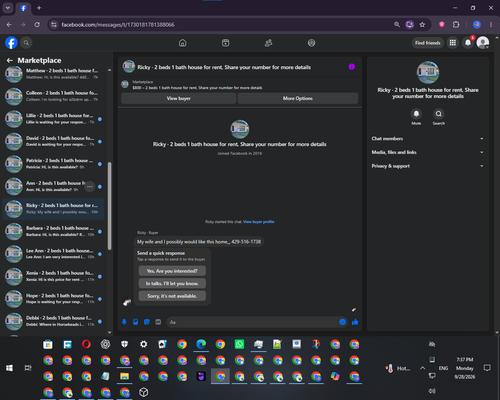Image resolution: width=500 pixels, height=400 pixels.
Task: Open the Reels video icon in top navigation
Action: pyautogui.click(x=226, y=43)
